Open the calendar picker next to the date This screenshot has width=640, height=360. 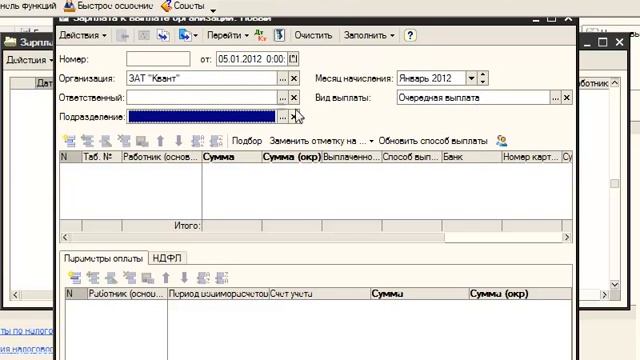pos(293,59)
